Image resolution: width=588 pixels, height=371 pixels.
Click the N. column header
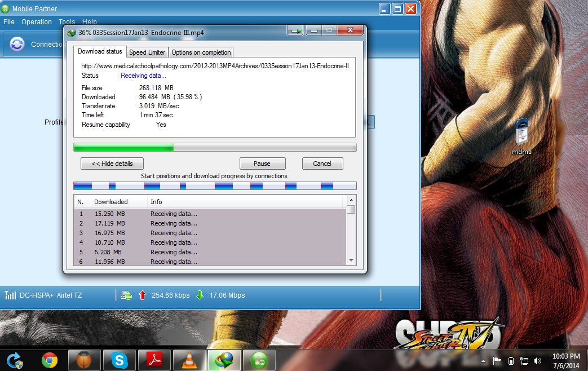(82, 202)
